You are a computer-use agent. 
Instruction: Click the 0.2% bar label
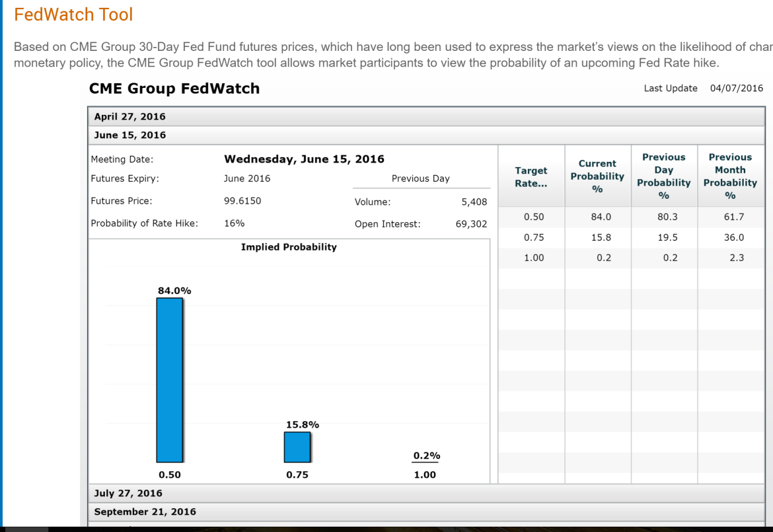427,455
